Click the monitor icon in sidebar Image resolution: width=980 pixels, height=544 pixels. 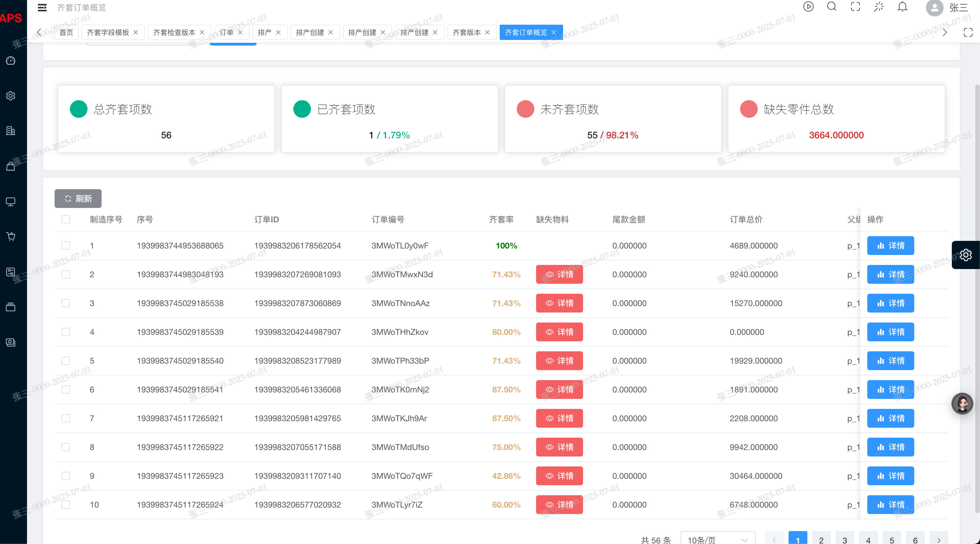(11, 202)
